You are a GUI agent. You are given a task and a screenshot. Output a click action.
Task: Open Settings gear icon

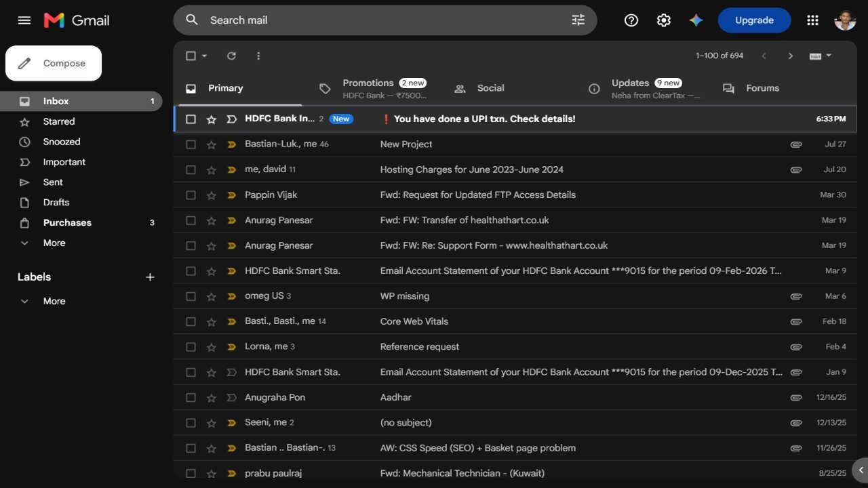[x=664, y=20]
